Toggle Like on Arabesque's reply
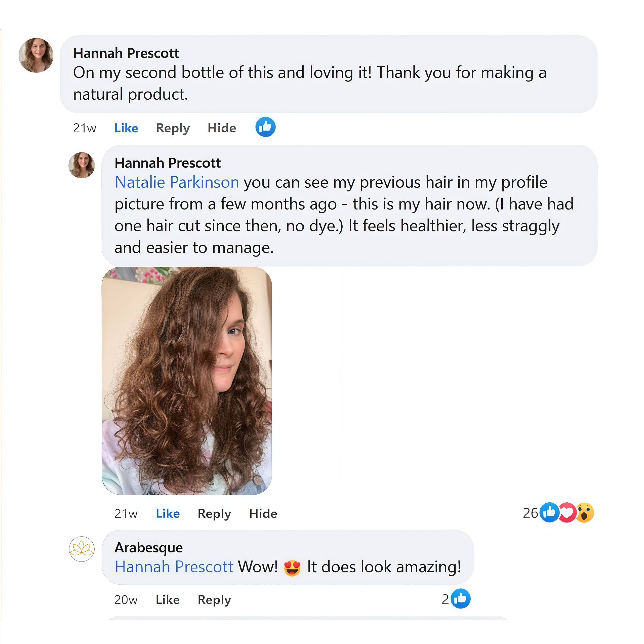The width and height of the screenshot is (644, 644). [x=168, y=600]
